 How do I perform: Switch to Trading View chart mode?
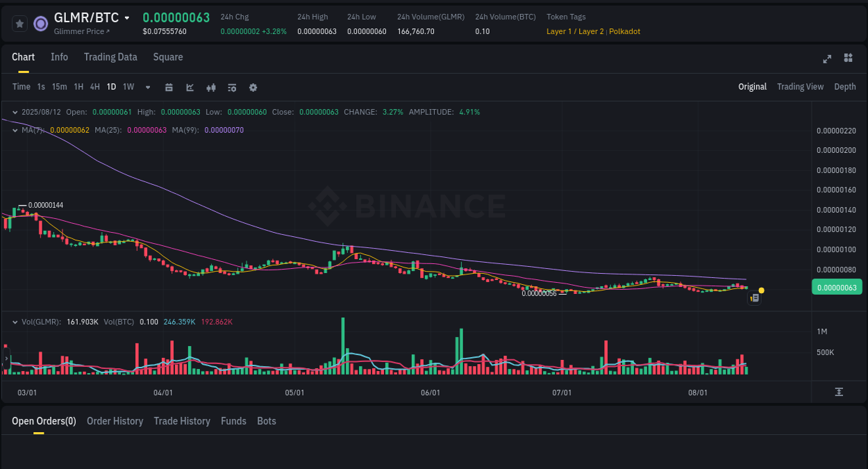point(800,87)
